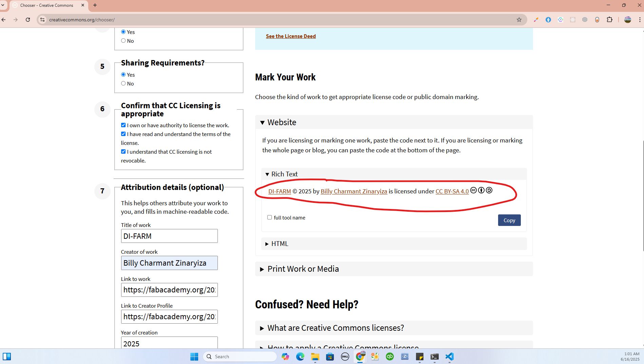Collapse the Rich Text section
644x364 pixels.
[394, 174]
